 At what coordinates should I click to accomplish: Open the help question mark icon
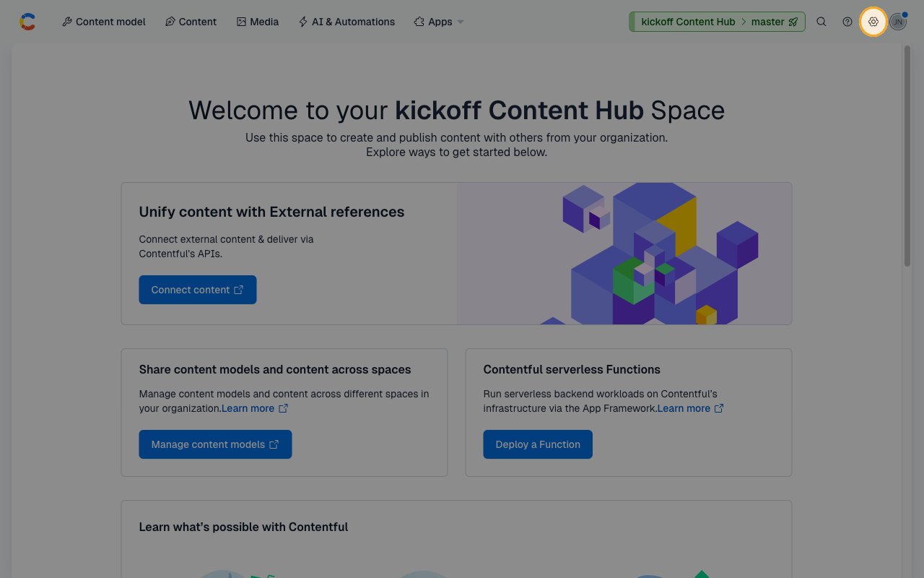click(847, 22)
